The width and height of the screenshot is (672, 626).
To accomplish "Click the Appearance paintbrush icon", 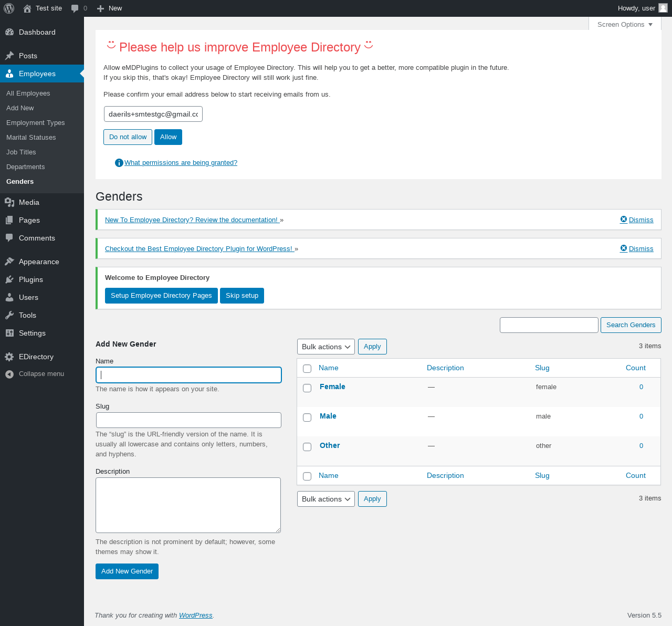I will pos(9,262).
